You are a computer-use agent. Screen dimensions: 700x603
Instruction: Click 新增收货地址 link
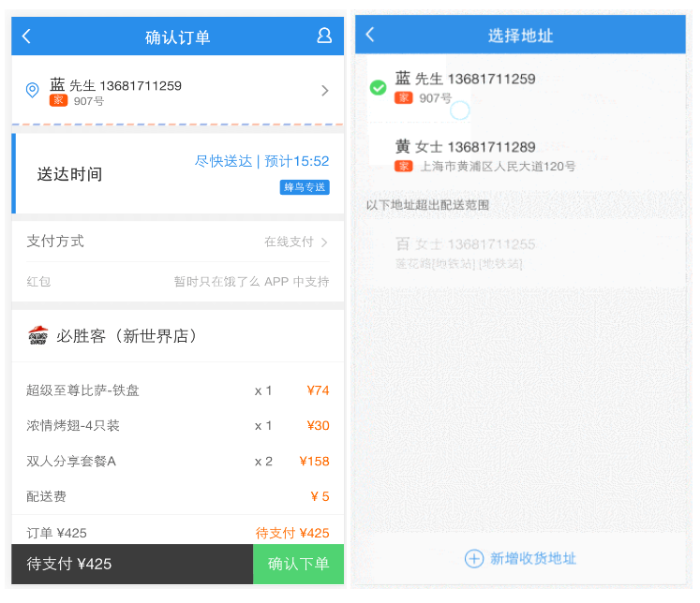(x=533, y=558)
